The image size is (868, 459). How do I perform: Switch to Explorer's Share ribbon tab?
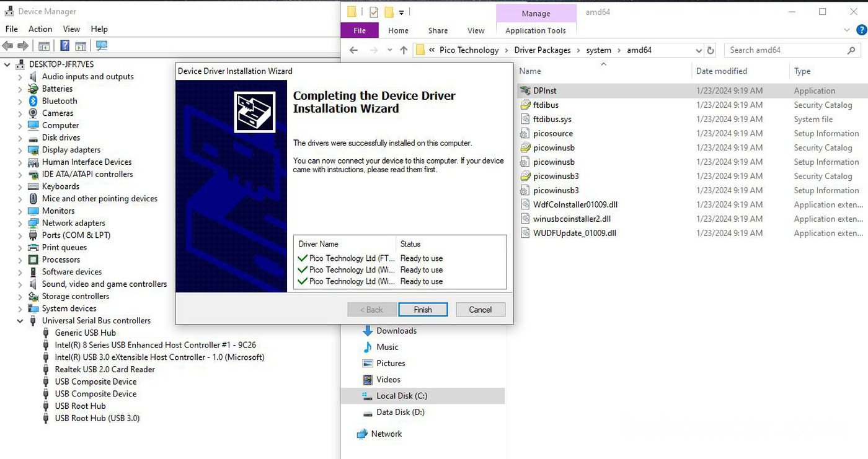438,30
